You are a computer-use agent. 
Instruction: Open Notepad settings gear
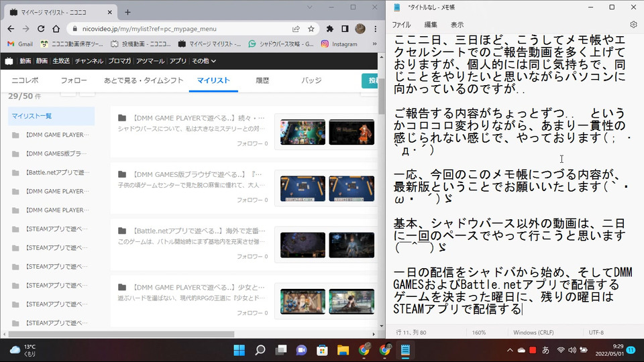point(633,25)
